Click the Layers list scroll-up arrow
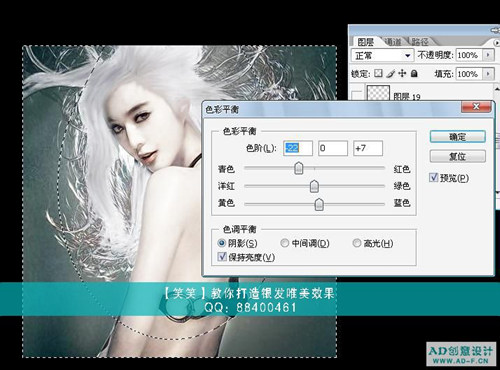Viewport: 500px width, 370px height. point(497,89)
